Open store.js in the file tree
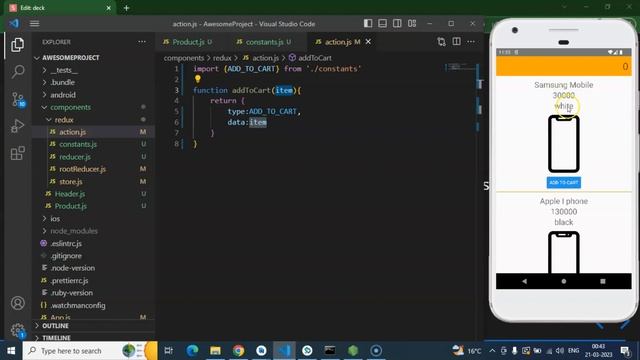Image resolution: width=640 pixels, height=360 pixels. click(x=71, y=182)
